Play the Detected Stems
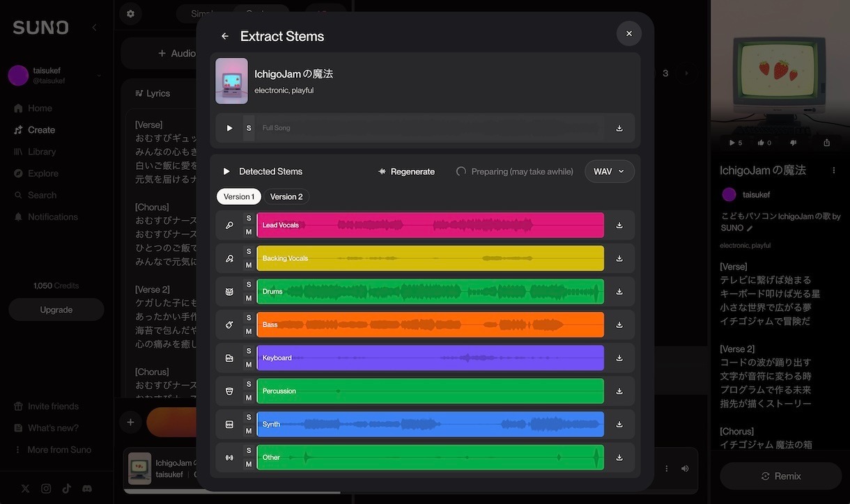This screenshot has height=504, width=850. pyautogui.click(x=226, y=171)
